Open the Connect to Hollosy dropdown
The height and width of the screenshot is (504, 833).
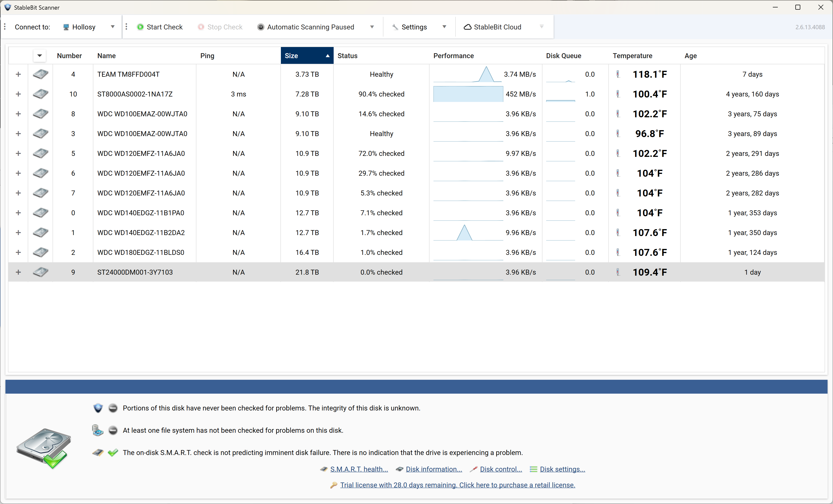click(x=112, y=27)
